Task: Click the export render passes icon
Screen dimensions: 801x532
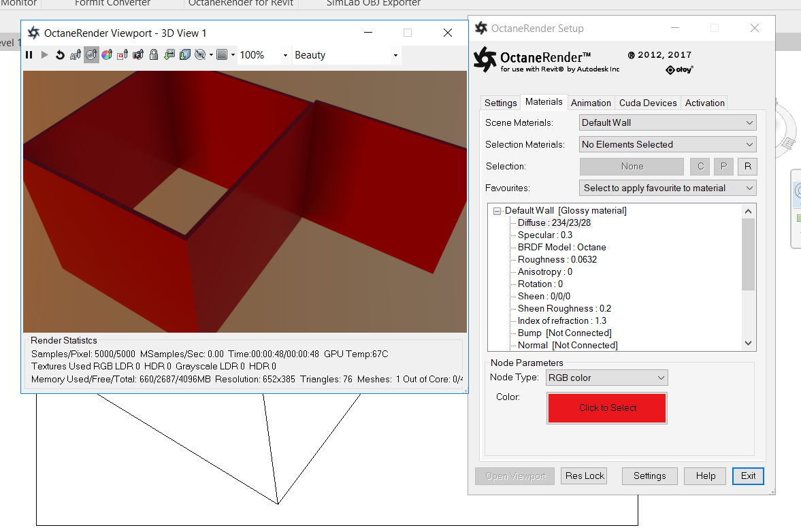Action: (185, 54)
